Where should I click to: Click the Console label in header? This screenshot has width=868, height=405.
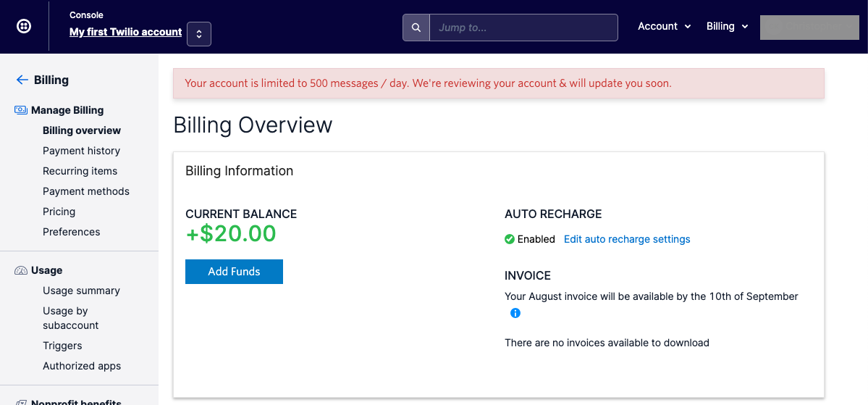(86, 15)
